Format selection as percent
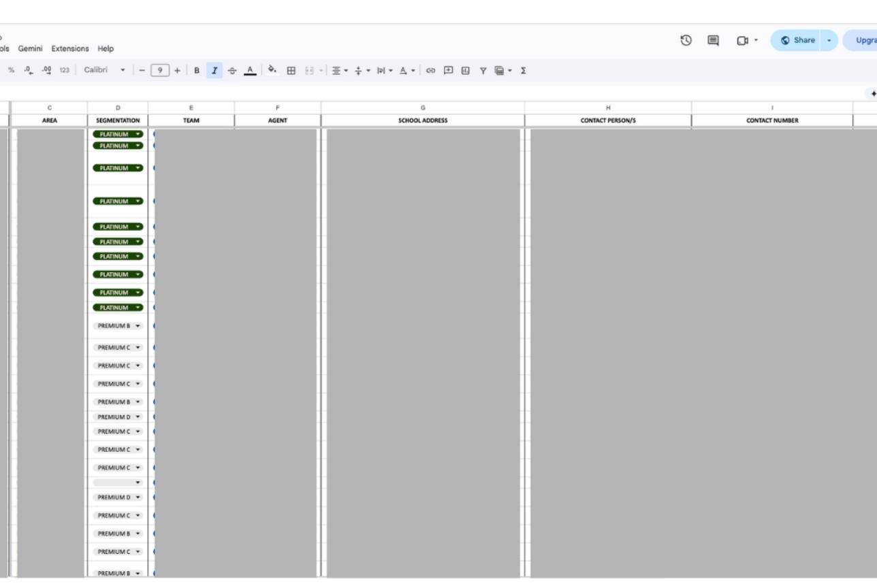Screen dimensions: 877x588 click(11, 70)
